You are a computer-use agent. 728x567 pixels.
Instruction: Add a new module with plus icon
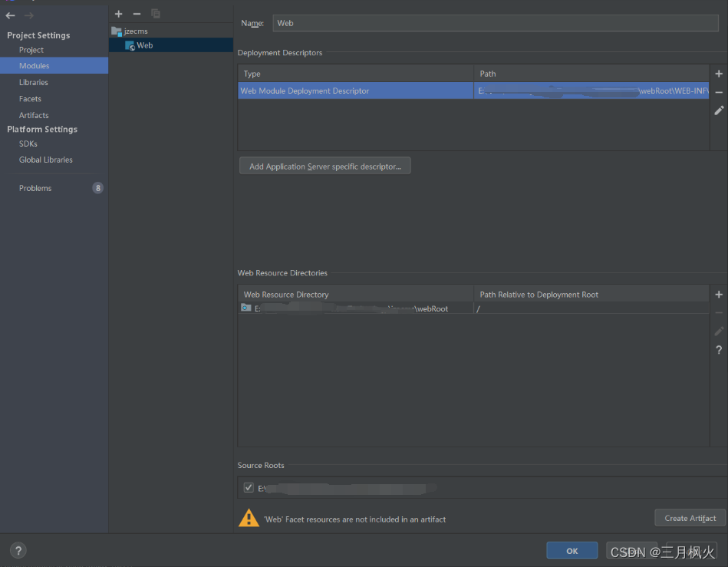(x=118, y=14)
